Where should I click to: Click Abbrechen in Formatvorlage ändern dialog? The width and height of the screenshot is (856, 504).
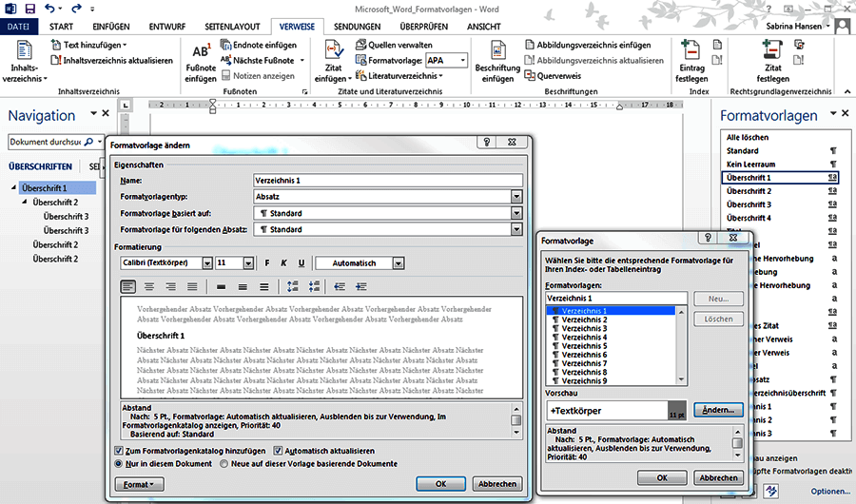pyautogui.click(x=497, y=484)
